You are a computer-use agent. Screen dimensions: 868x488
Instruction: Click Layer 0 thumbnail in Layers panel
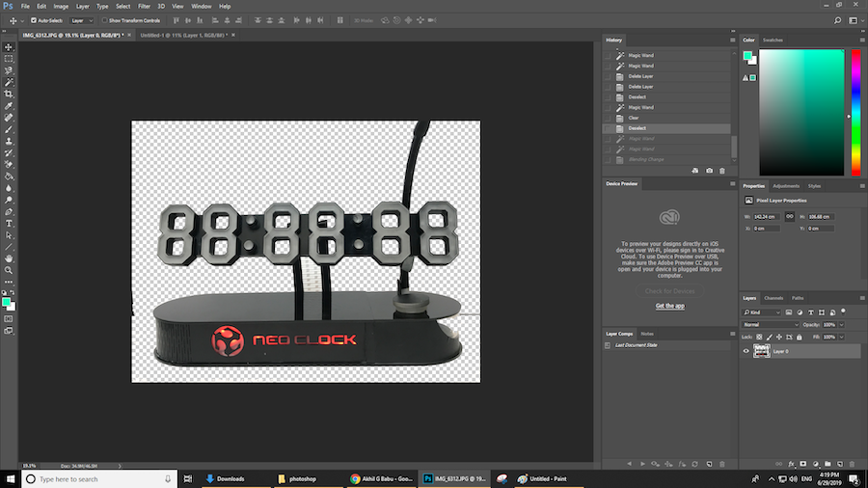[762, 351]
